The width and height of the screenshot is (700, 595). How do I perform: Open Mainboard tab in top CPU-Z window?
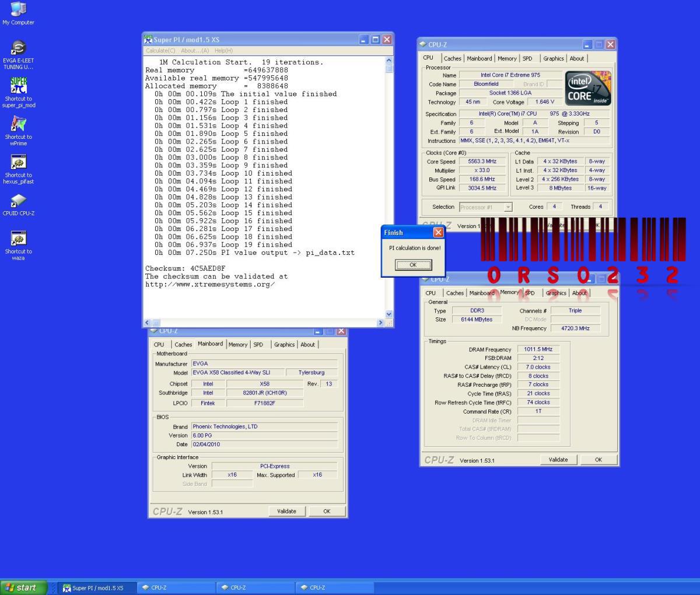[480, 58]
